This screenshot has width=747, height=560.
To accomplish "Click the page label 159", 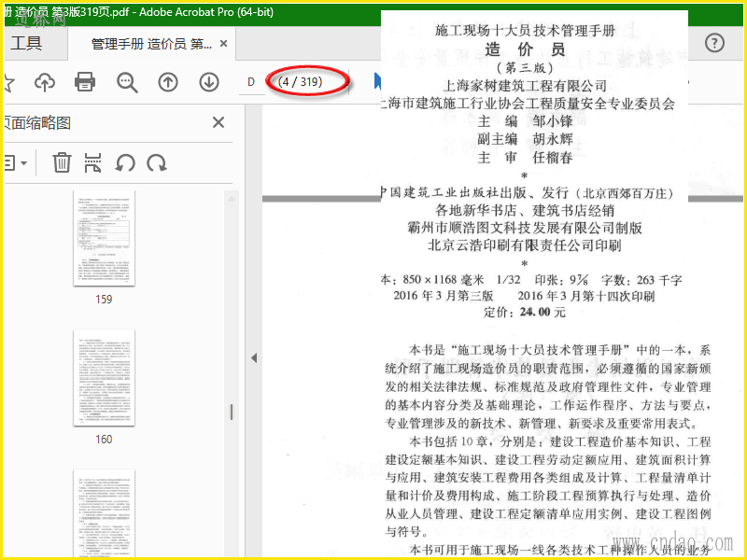I will [x=104, y=299].
